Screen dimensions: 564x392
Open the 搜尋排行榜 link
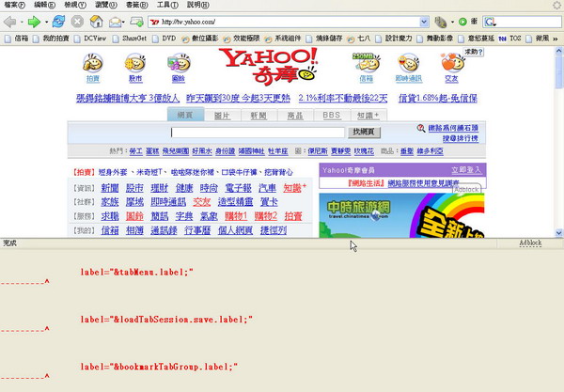(x=461, y=138)
